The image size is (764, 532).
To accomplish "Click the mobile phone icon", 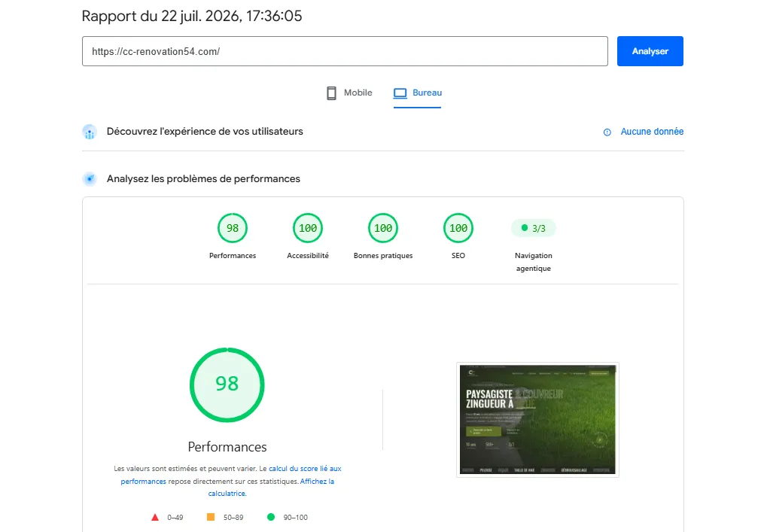I will (331, 93).
